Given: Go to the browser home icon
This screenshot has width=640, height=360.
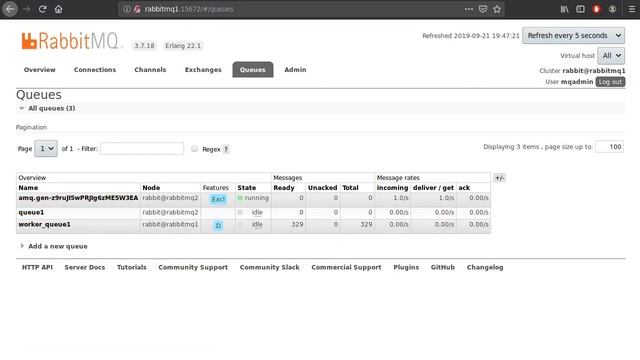Looking at the screenshot, I should click(x=58, y=9).
